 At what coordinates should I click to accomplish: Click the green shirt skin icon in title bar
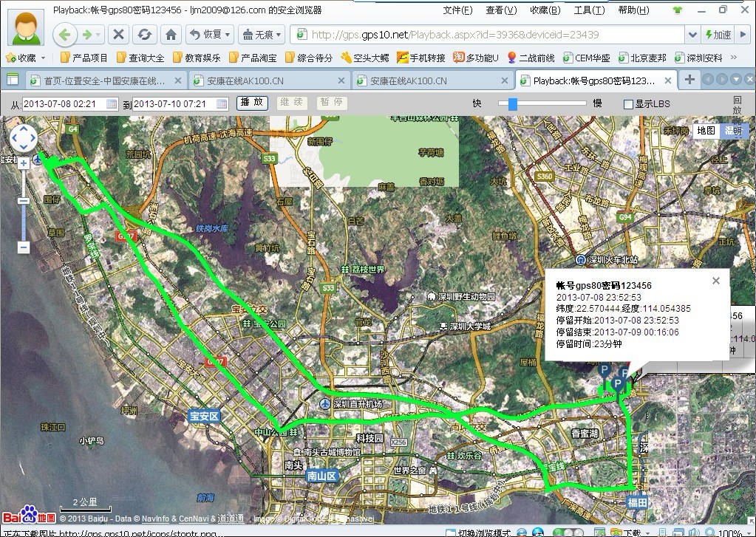pos(678,10)
